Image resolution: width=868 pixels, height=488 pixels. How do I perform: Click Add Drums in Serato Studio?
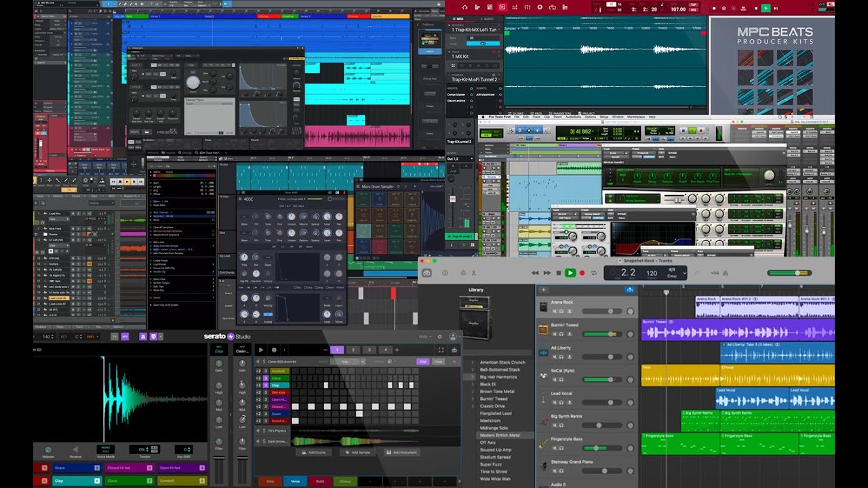point(315,452)
